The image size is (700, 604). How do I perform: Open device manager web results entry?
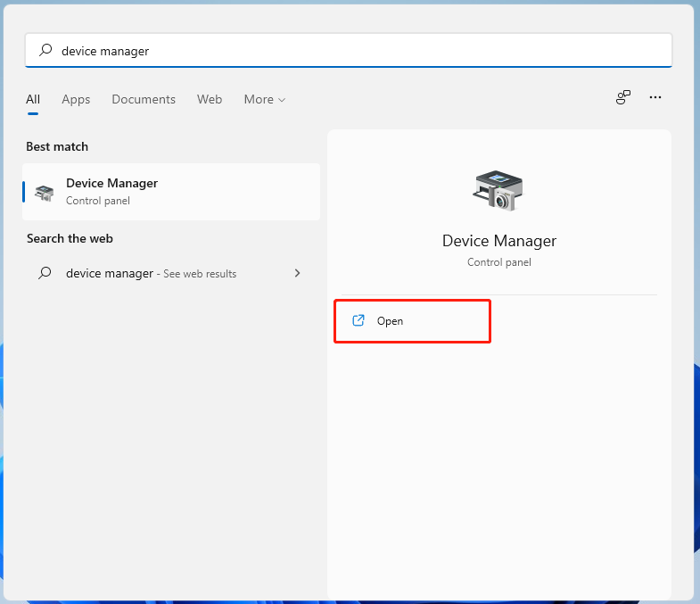pos(171,273)
